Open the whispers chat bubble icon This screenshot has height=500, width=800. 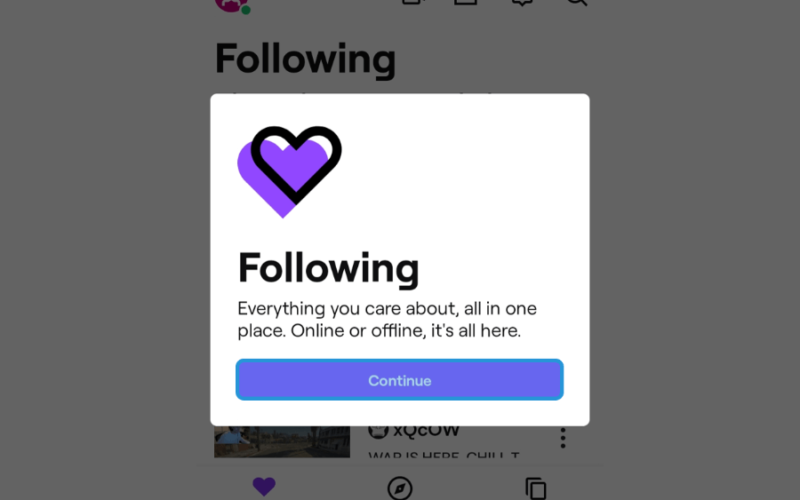(522, 3)
